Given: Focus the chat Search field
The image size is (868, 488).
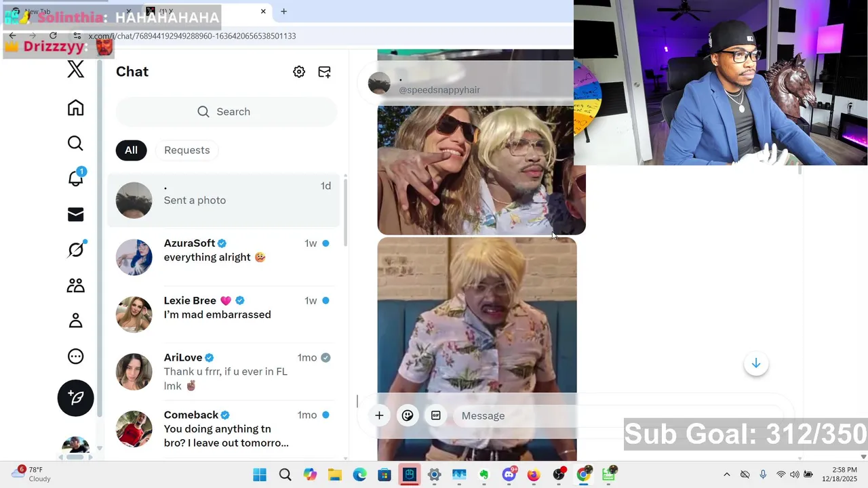Looking at the screenshot, I should [226, 112].
